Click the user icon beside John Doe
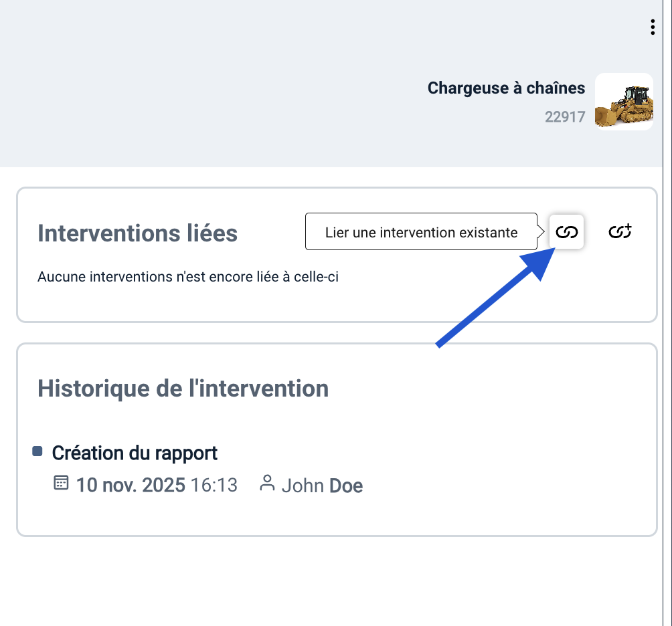Viewport: 672px width, 626px height. click(267, 483)
